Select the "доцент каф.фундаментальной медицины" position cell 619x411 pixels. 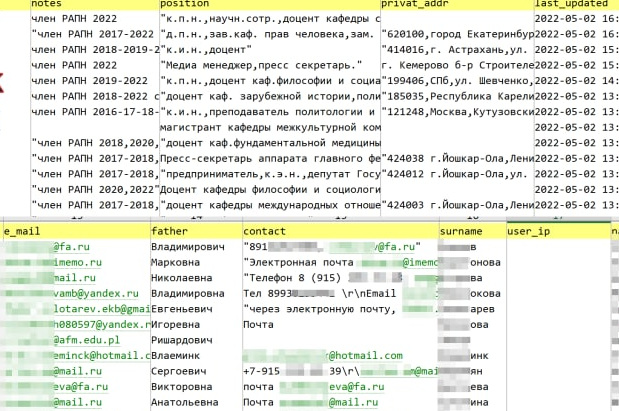268,143
